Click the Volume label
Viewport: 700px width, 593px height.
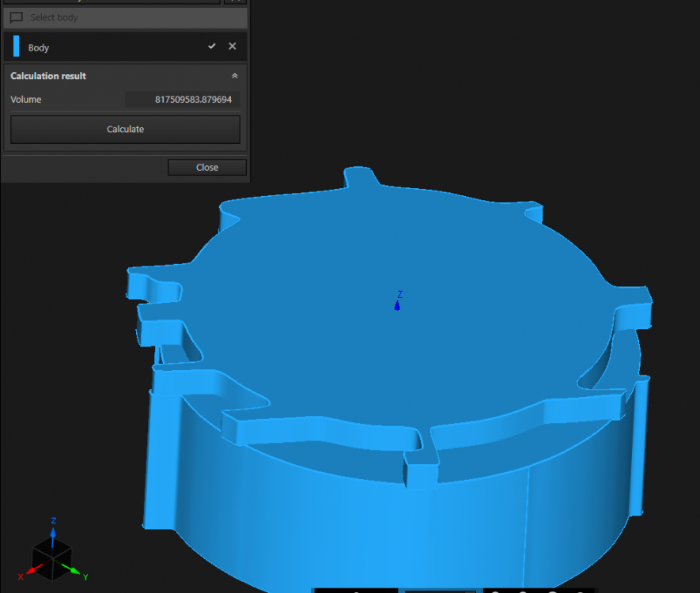[26, 100]
